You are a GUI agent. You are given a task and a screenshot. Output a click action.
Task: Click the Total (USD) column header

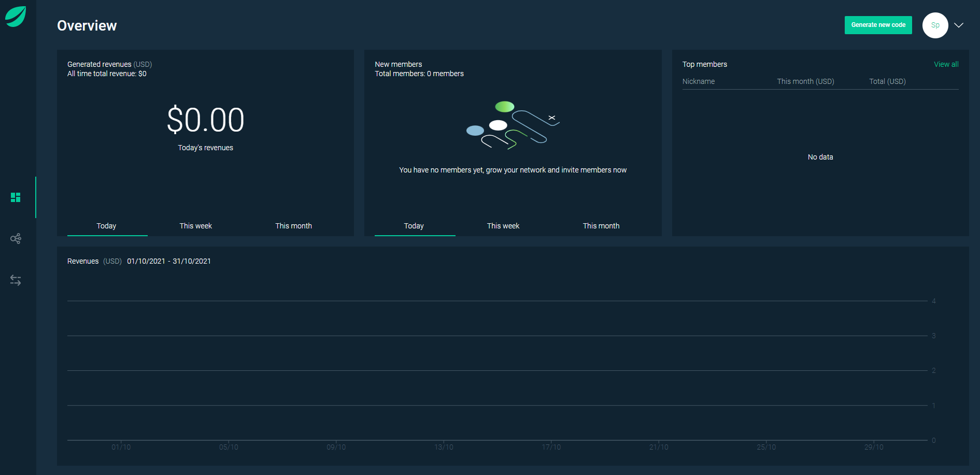(887, 81)
